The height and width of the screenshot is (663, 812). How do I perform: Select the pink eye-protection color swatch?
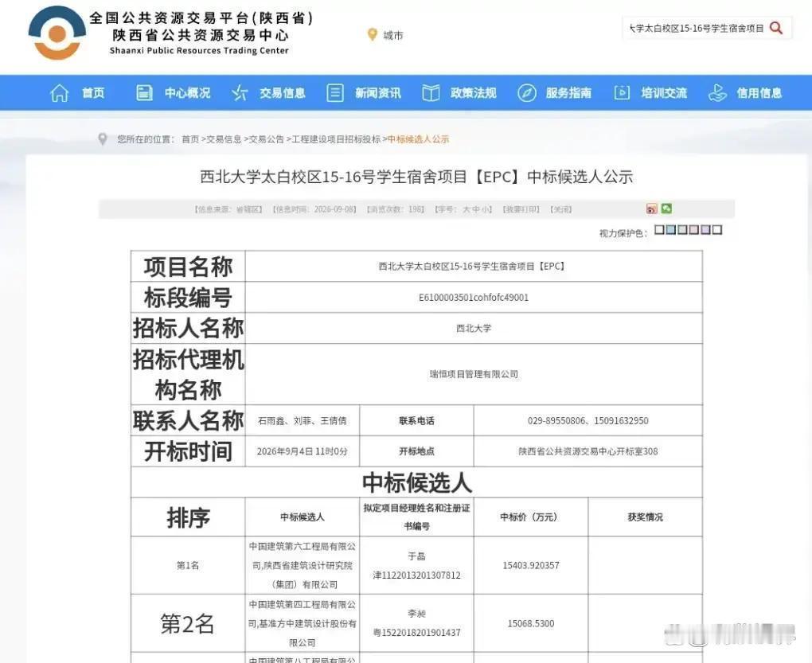[x=694, y=229]
